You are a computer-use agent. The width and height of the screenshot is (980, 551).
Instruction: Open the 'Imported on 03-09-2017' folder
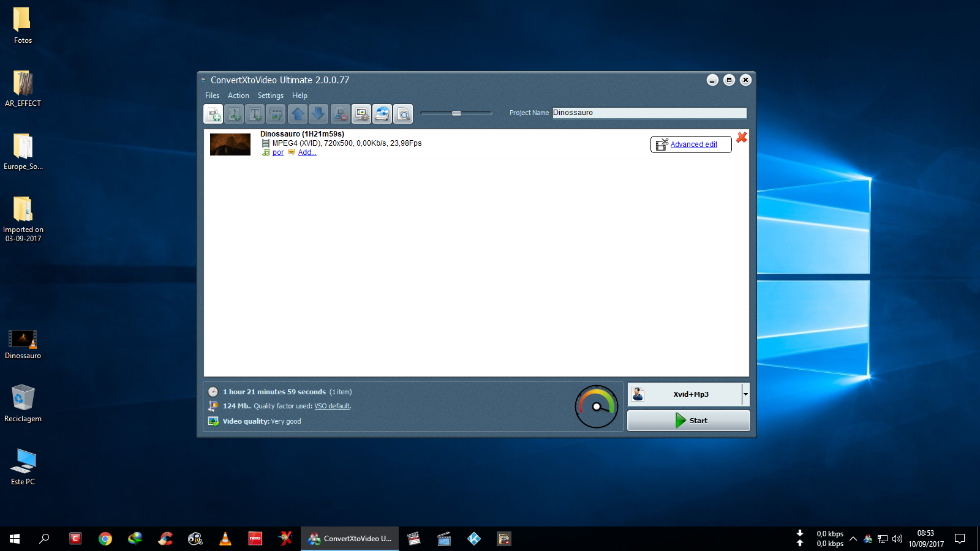point(23,219)
